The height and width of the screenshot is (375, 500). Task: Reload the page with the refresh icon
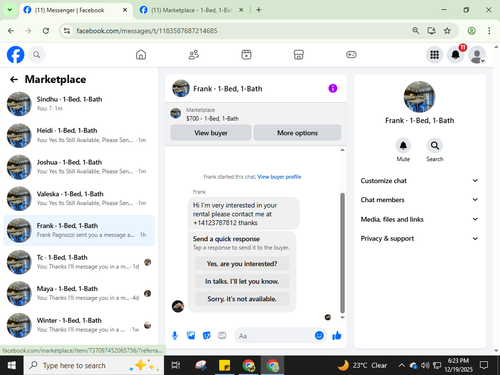click(46, 31)
